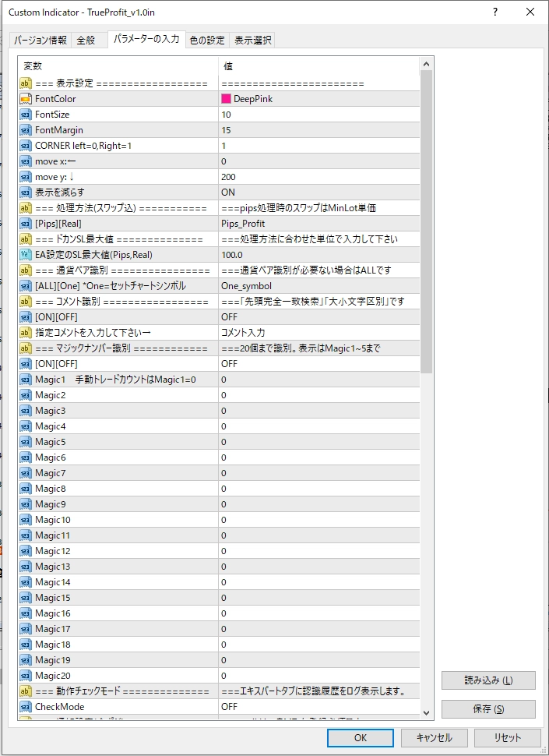Click the icon beside Magic10
This screenshot has height=756, width=549.
tap(26, 520)
